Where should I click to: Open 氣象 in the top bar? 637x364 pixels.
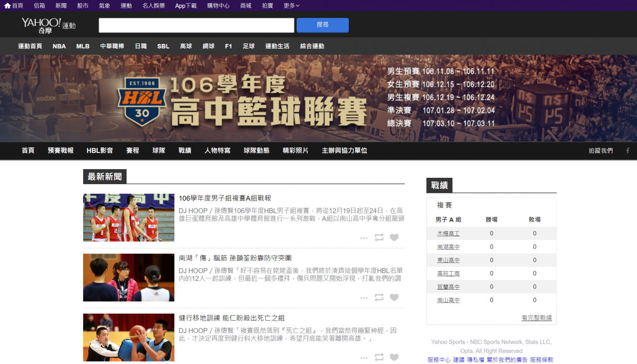click(x=104, y=6)
